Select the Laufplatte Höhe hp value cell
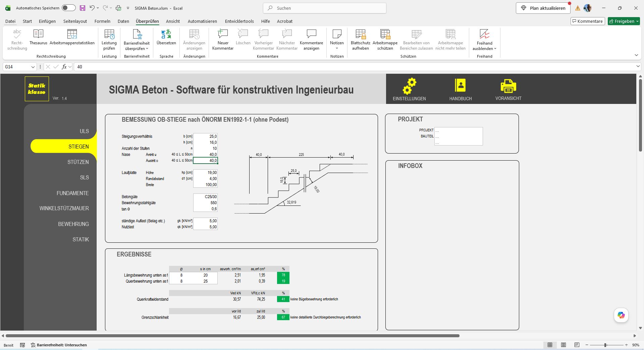644x350 pixels. pos(205,173)
